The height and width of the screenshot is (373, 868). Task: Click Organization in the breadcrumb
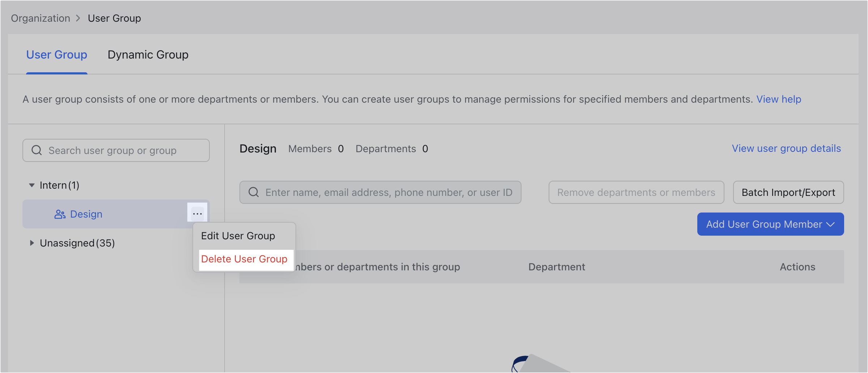[x=40, y=18]
